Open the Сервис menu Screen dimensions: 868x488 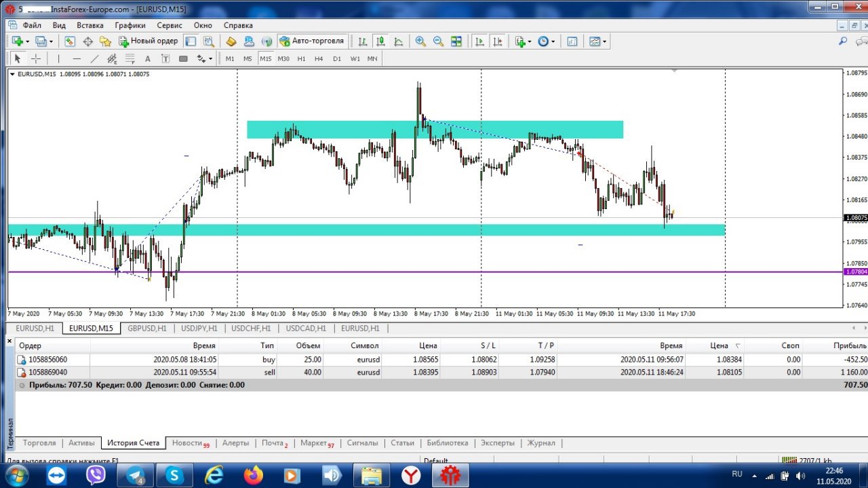170,25
